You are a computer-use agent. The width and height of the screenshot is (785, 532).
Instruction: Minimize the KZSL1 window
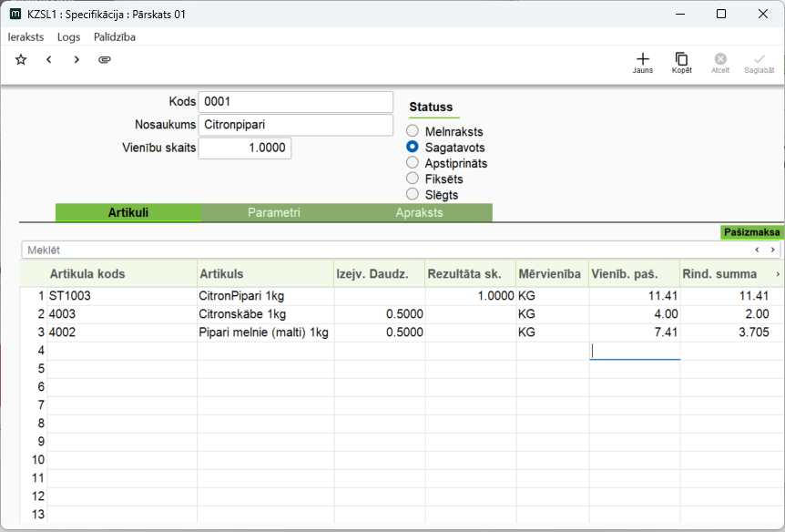[680, 14]
